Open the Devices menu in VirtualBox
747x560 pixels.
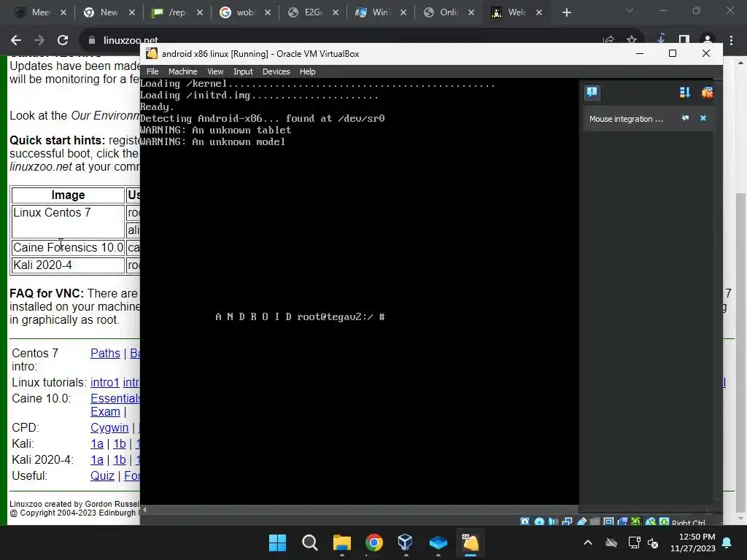pos(276,71)
